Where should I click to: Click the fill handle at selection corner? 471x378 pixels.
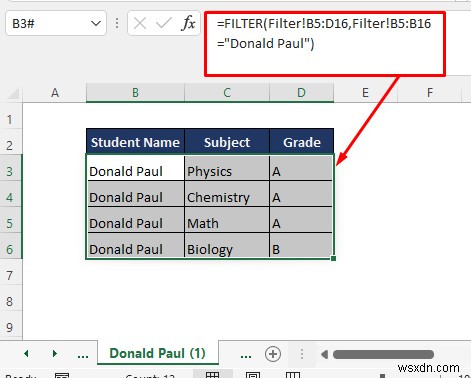coord(333,258)
